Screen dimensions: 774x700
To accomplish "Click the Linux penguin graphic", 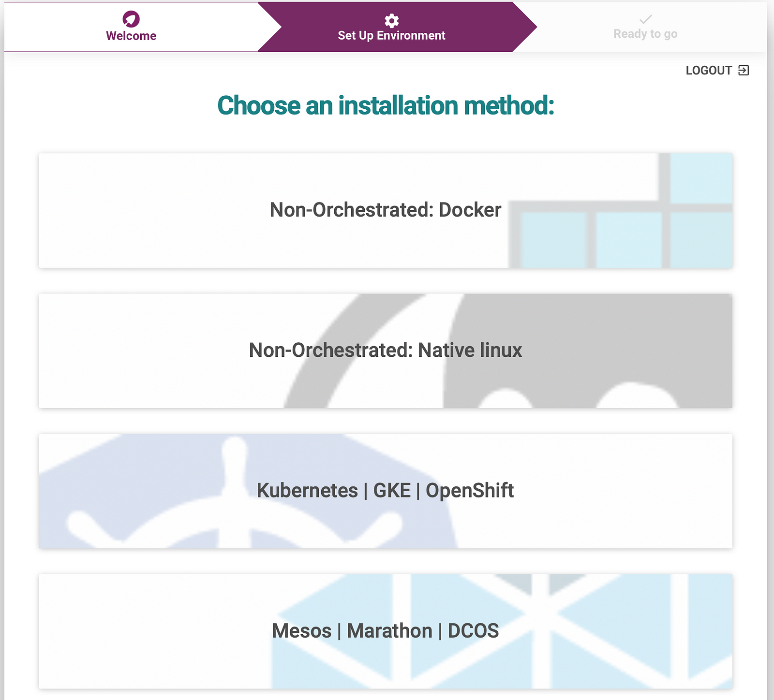I will (508, 351).
